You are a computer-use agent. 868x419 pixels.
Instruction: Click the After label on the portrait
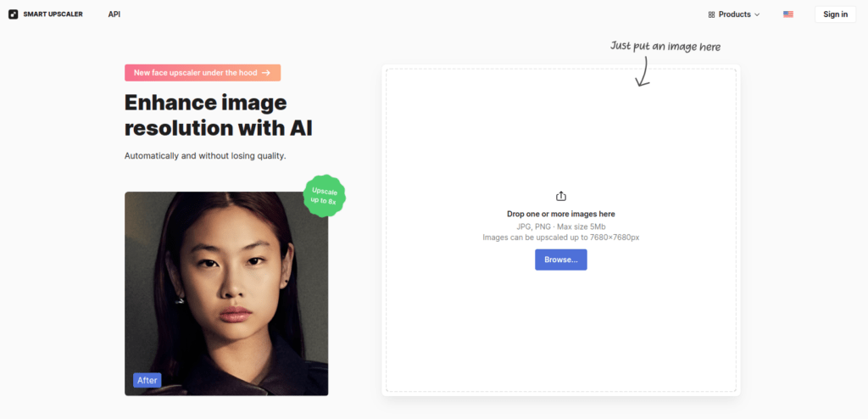pyautogui.click(x=147, y=380)
